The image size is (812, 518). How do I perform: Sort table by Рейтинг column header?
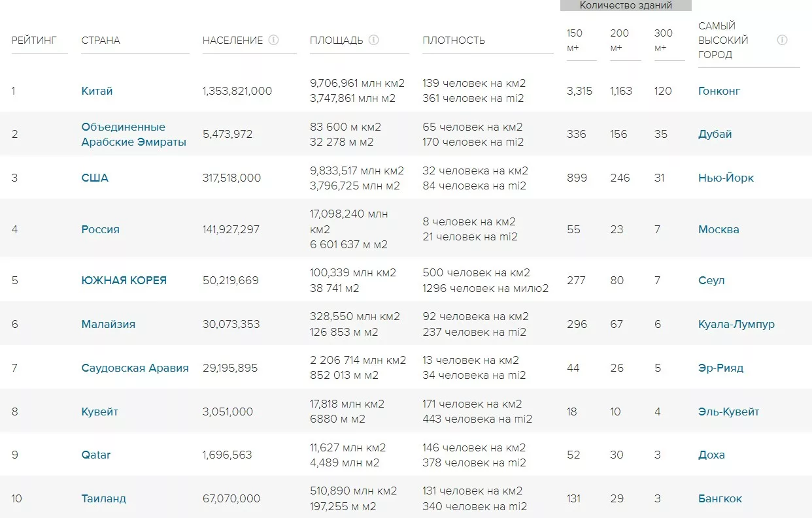pyautogui.click(x=34, y=40)
